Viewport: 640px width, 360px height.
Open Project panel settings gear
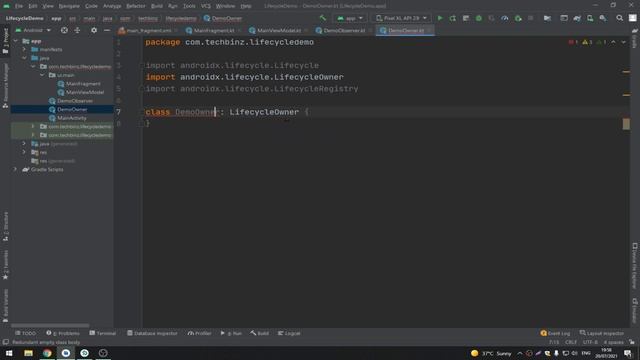point(94,30)
